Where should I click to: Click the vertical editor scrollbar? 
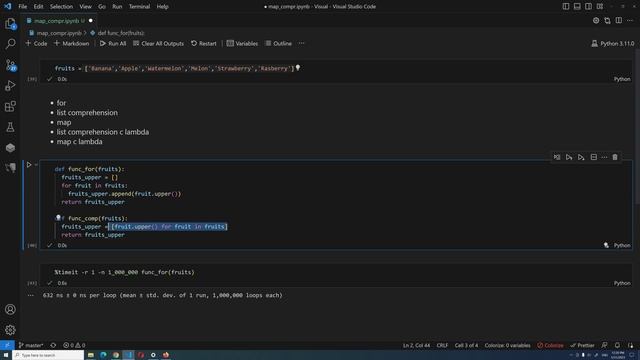point(637,127)
